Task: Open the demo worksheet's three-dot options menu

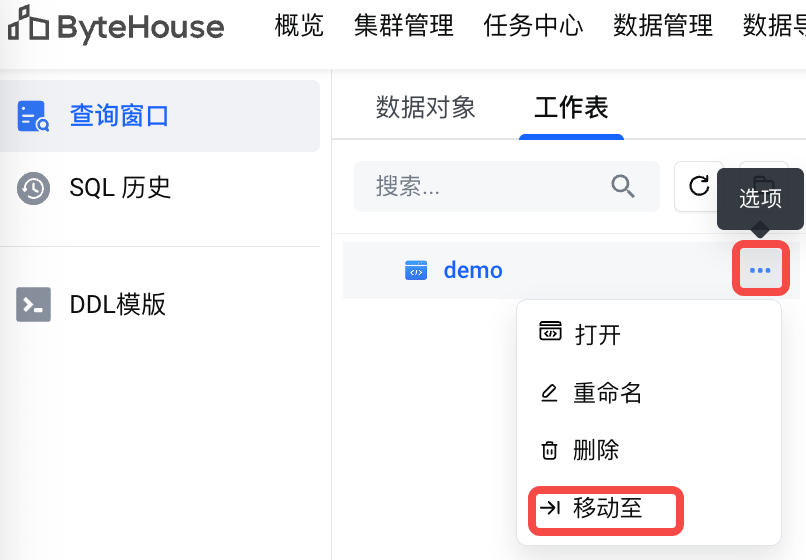Action: 760,269
